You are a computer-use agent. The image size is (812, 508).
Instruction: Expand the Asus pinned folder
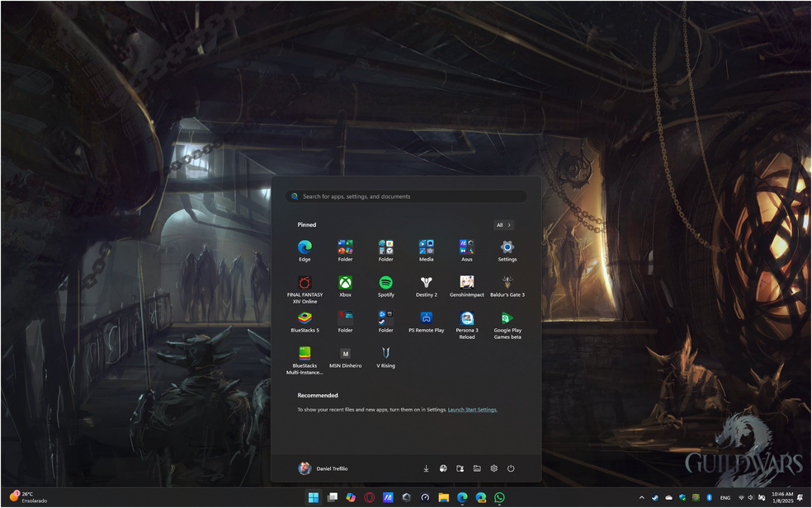[466, 247]
